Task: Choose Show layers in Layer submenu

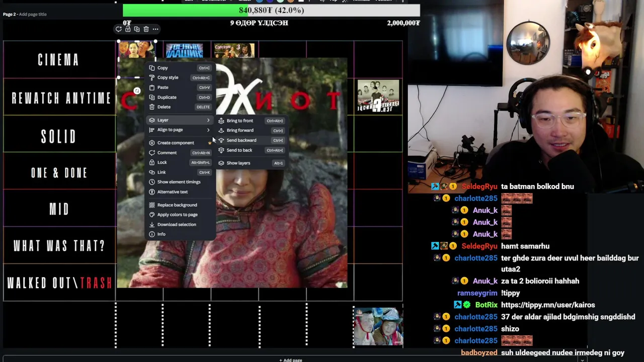Action: tap(252, 163)
